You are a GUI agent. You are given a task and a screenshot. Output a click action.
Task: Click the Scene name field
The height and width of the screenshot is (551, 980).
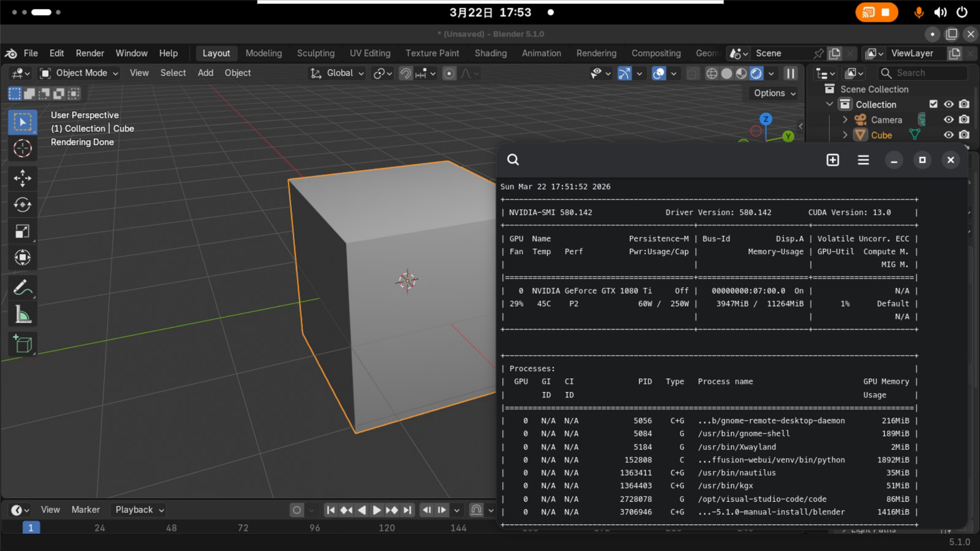pos(781,54)
